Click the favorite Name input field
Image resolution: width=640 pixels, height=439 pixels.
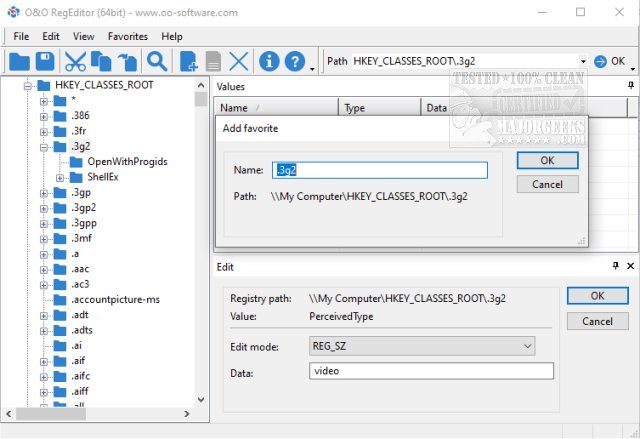click(x=380, y=170)
